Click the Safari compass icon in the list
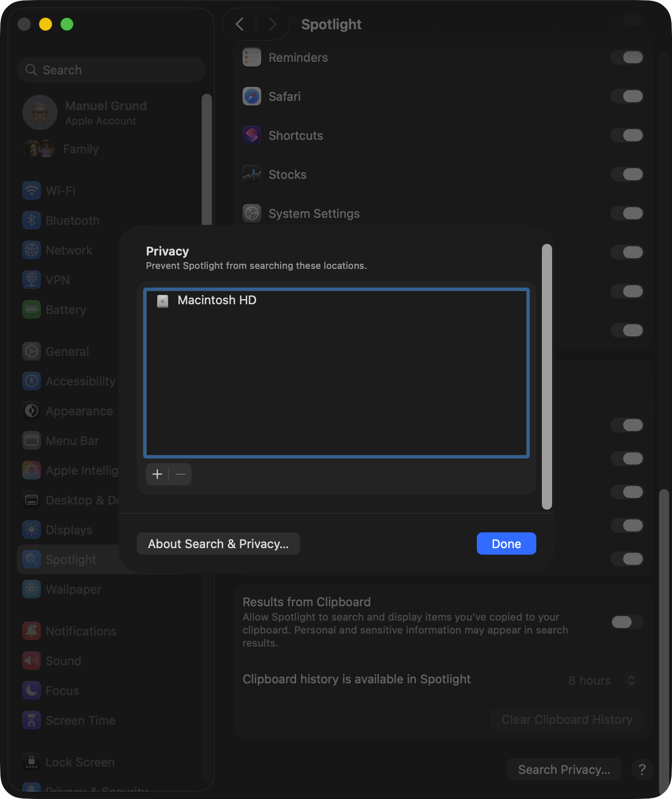This screenshot has height=799, width=672. pos(252,96)
